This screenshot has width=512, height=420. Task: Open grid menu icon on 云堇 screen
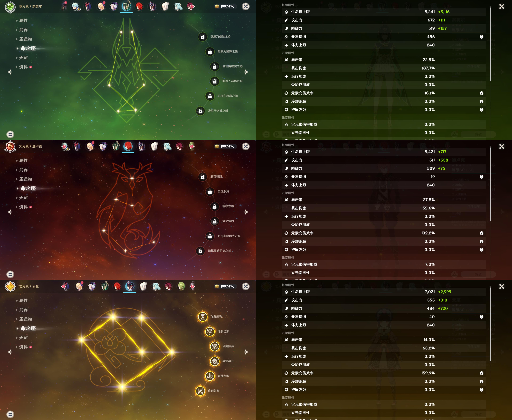pos(10,414)
